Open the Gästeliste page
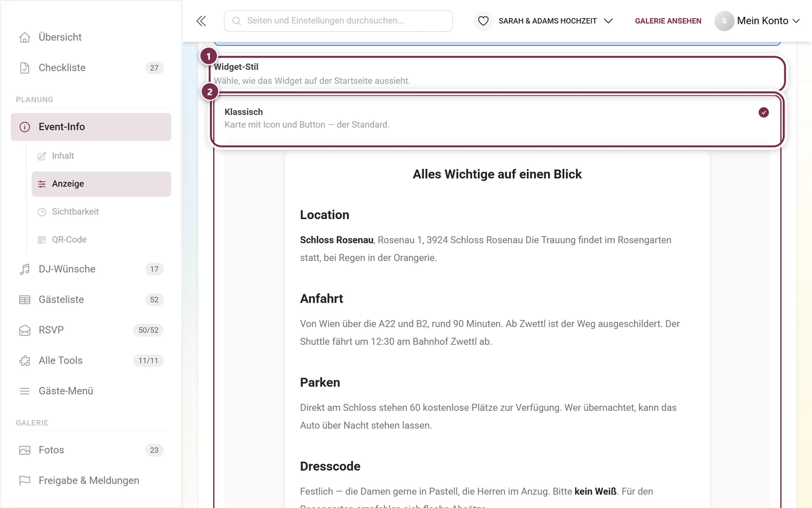The image size is (812, 508). tap(91, 300)
